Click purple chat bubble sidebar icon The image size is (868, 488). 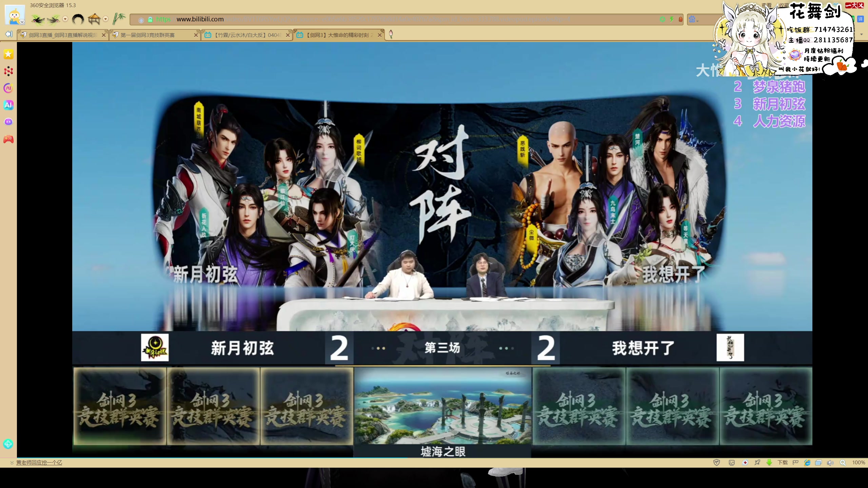point(8,122)
